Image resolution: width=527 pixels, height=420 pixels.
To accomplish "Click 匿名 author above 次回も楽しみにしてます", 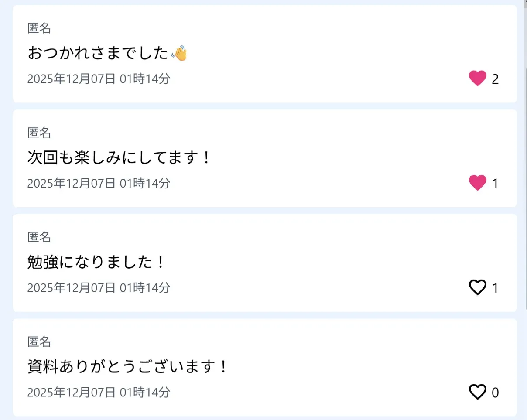I will [39, 133].
